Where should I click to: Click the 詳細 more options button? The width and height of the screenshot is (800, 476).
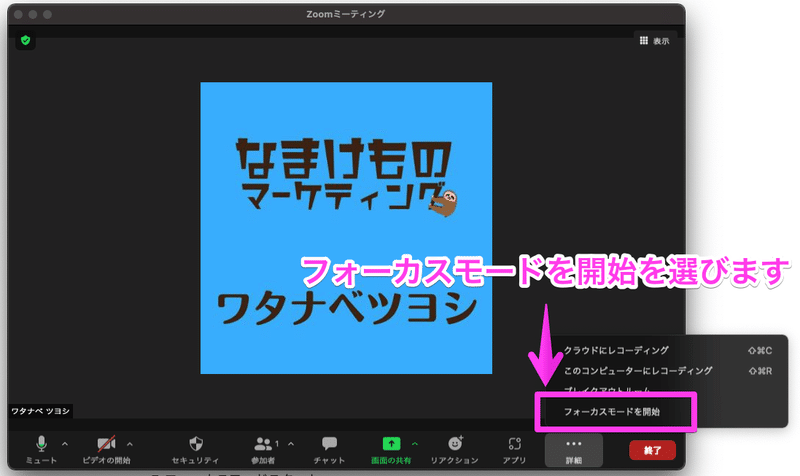(573, 450)
